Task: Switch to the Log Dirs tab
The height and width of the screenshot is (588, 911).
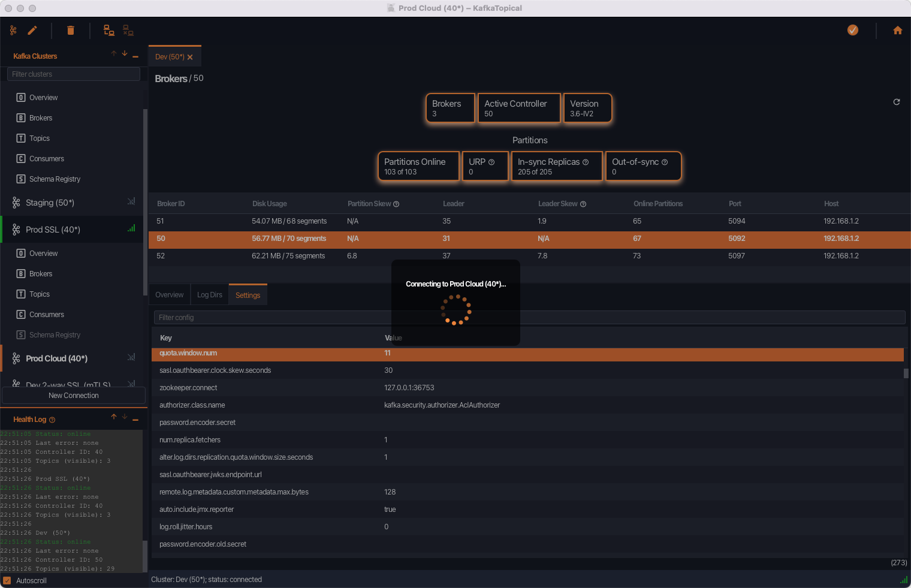Action: pyautogui.click(x=210, y=295)
